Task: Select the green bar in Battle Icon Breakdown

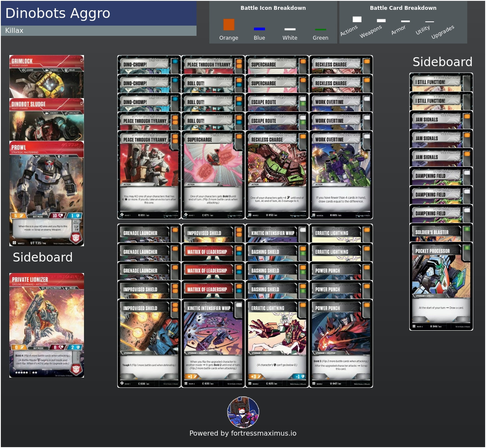Action: click(x=320, y=29)
